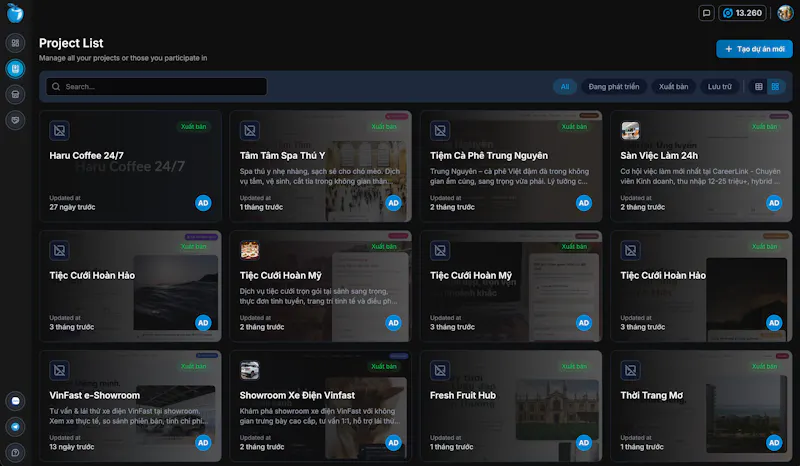The image size is (800, 466).
Task: Click the AD avatar on Sàn Việc Làm 24h
Action: 774,203
